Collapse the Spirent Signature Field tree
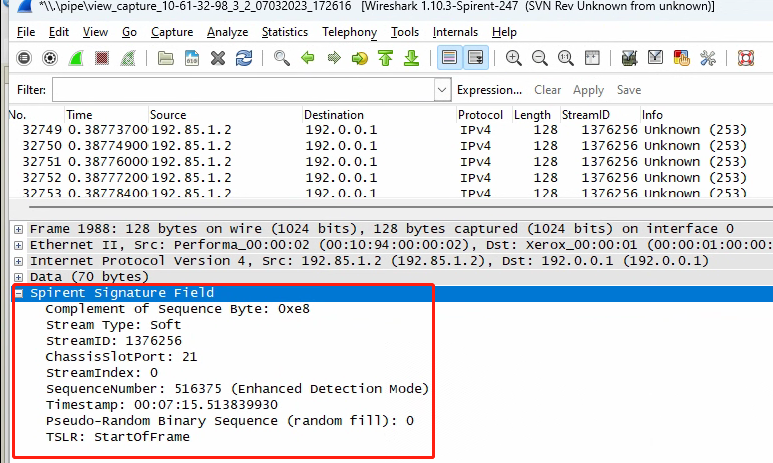 (19, 293)
